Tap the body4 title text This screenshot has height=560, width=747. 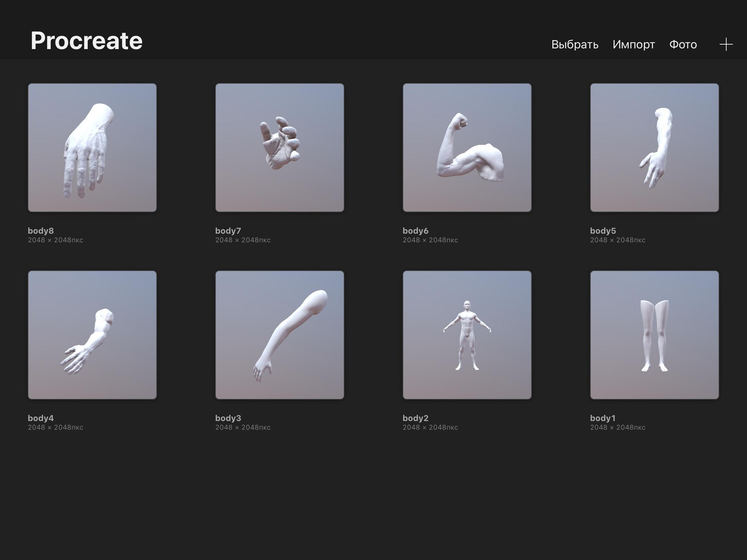pos(40,418)
